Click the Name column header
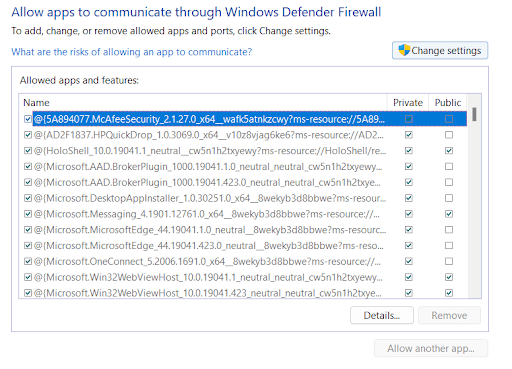Image resolution: width=512 pixels, height=369 pixels. (x=36, y=103)
